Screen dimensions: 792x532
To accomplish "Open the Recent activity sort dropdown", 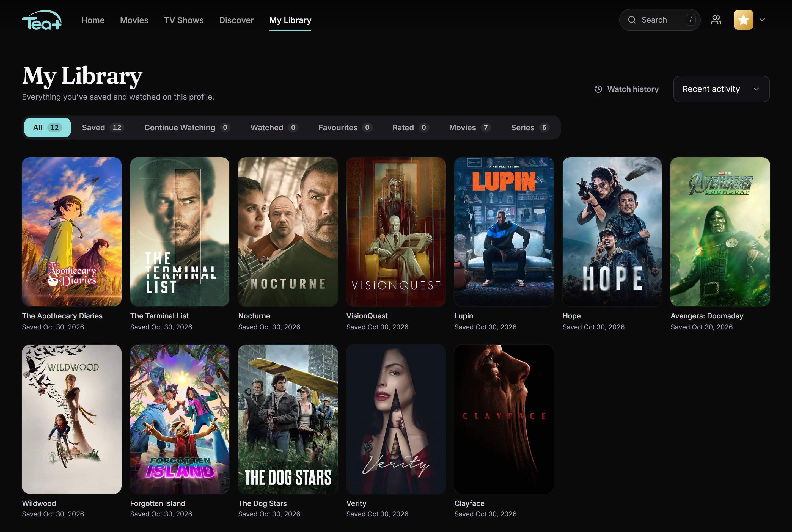I will pyautogui.click(x=721, y=89).
